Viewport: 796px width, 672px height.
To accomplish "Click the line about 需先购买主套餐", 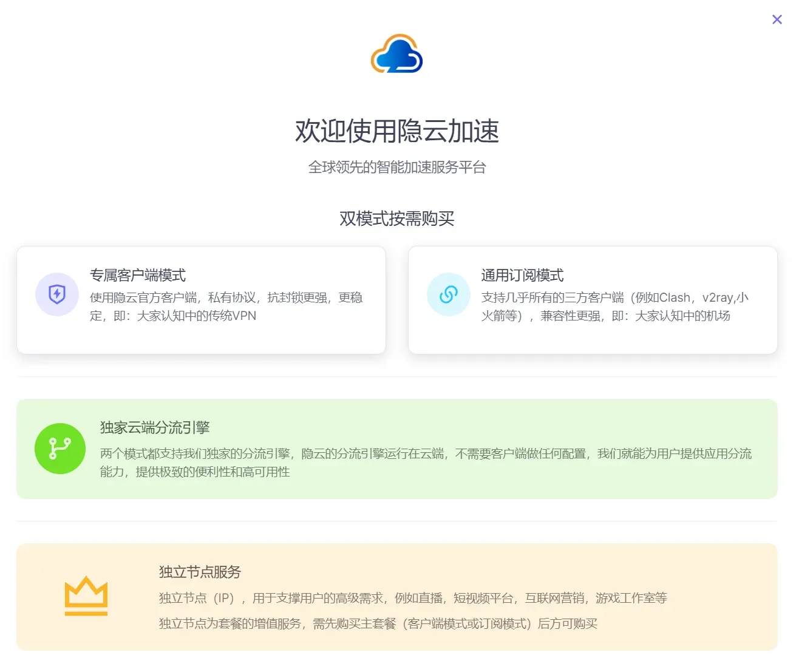I will click(378, 623).
